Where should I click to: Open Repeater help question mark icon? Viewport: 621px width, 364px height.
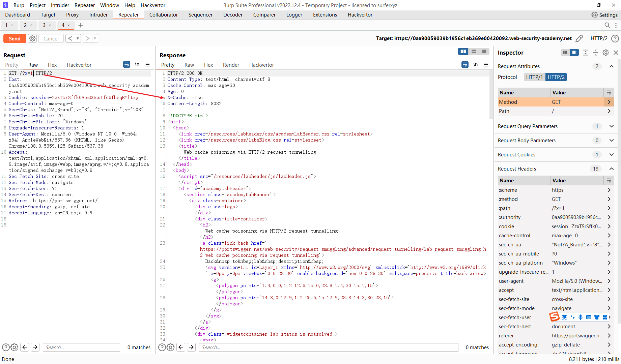click(615, 38)
